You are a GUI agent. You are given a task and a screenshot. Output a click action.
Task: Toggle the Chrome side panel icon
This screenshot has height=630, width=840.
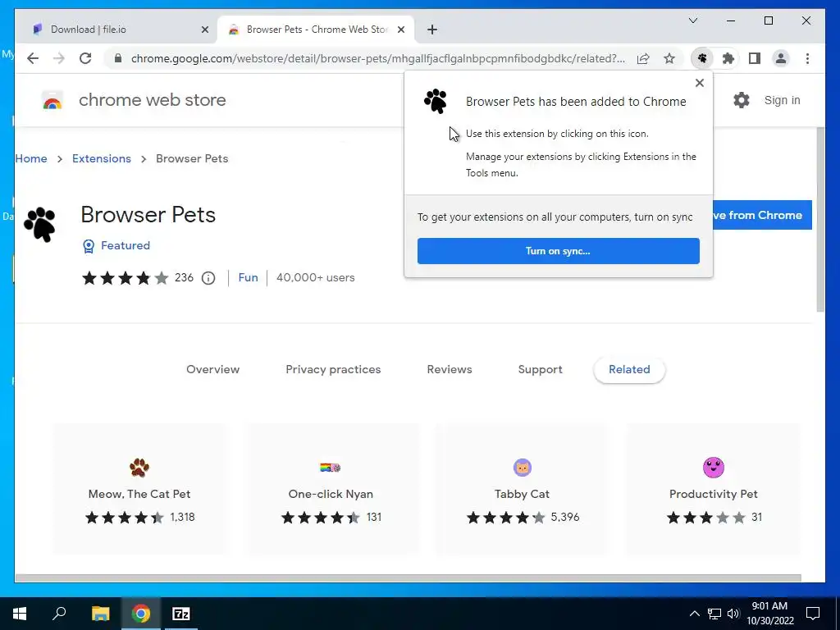click(x=755, y=58)
